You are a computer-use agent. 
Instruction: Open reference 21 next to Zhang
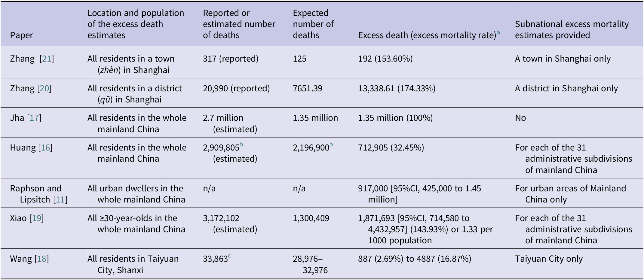pyautogui.click(x=47, y=59)
